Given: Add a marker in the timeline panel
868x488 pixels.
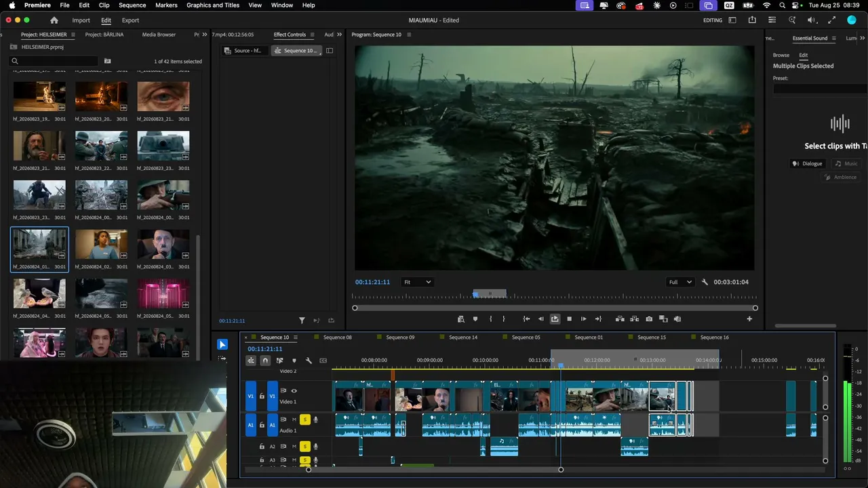Looking at the screenshot, I should point(294,361).
